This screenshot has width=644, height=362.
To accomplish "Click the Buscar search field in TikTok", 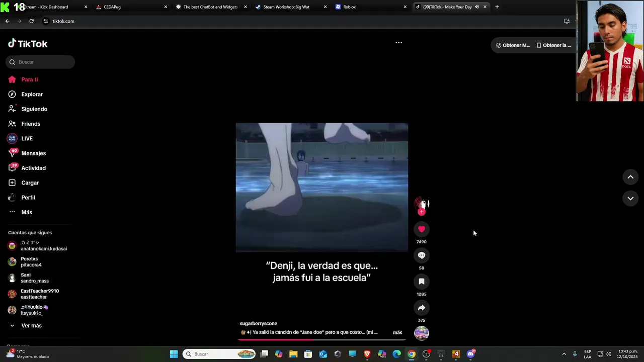I will (40, 62).
